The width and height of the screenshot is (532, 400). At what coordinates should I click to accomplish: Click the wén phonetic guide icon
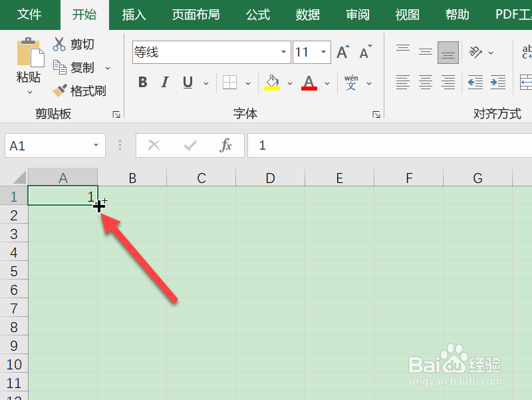tap(351, 83)
